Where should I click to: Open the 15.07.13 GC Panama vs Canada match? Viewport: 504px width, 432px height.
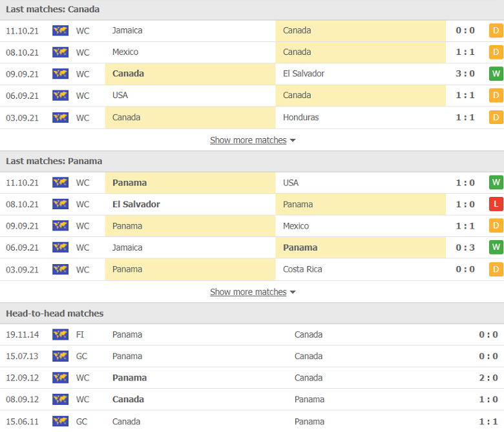click(x=252, y=356)
